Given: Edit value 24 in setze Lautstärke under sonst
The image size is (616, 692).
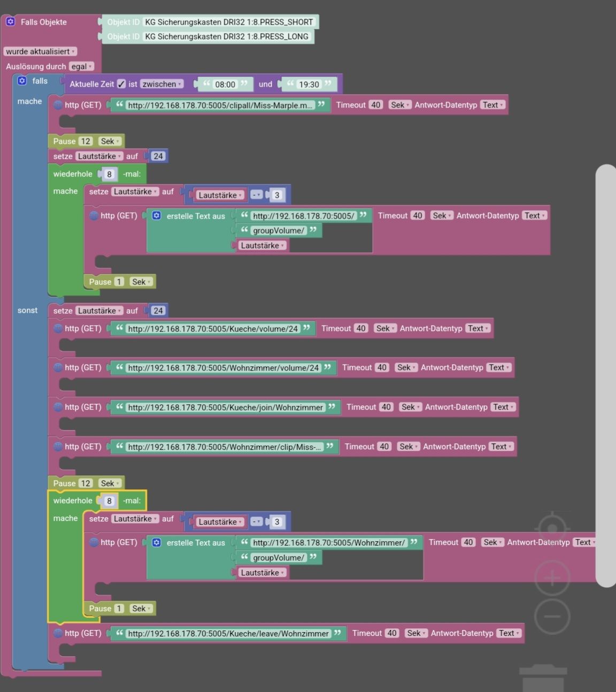Looking at the screenshot, I should pyautogui.click(x=158, y=311).
